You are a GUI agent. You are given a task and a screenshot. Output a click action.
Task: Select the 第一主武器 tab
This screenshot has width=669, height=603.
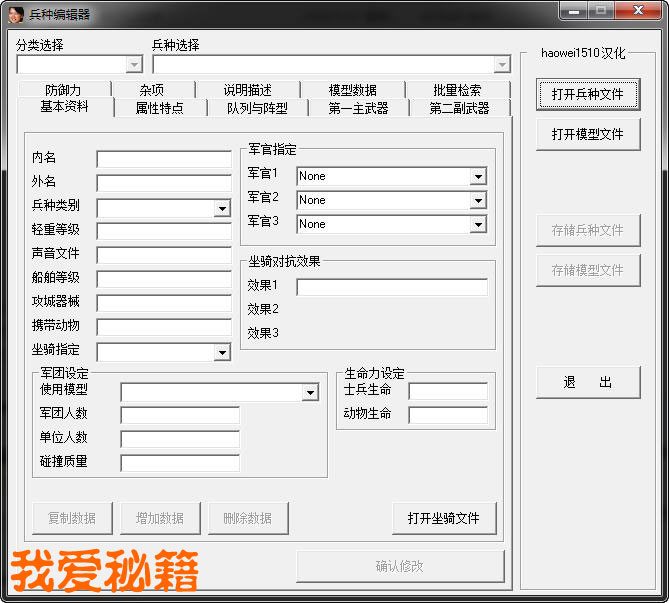(358, 108)
